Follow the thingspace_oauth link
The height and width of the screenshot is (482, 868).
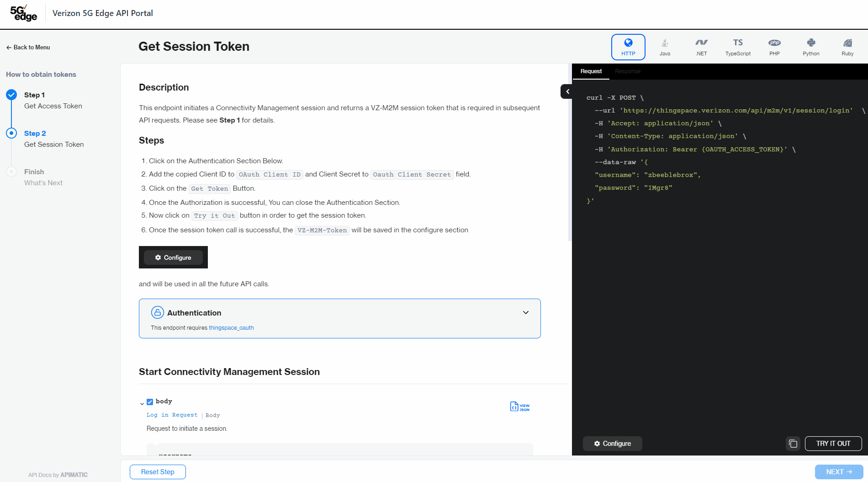231,328
